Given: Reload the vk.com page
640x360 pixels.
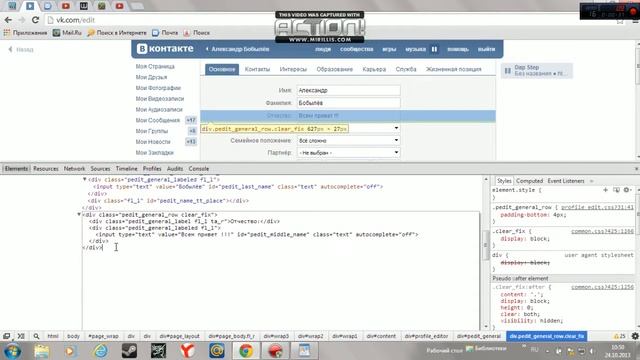Looking at the screenshot, I should tap(36, 20).
